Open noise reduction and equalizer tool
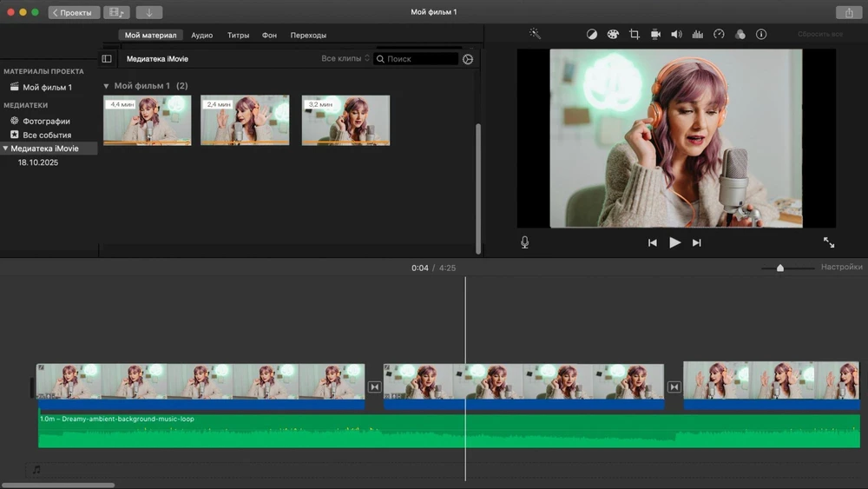Screen dimensions: 868x489 (698, 35)
